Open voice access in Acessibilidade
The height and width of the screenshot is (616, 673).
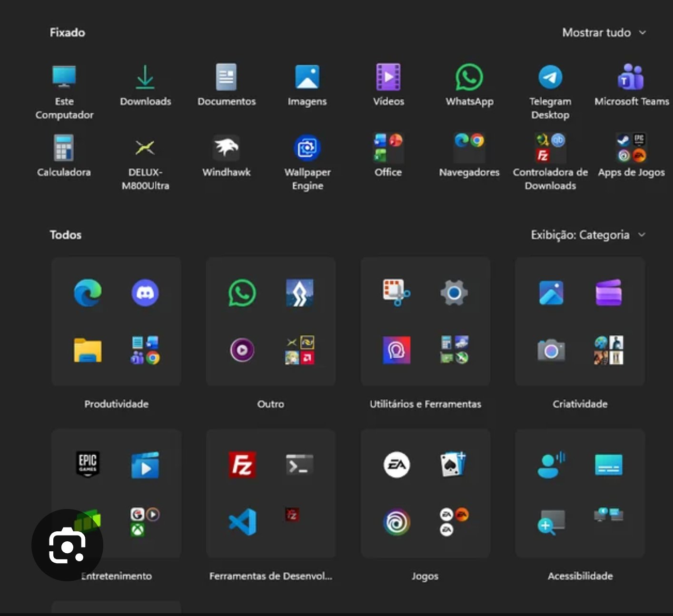click(551, 465)
